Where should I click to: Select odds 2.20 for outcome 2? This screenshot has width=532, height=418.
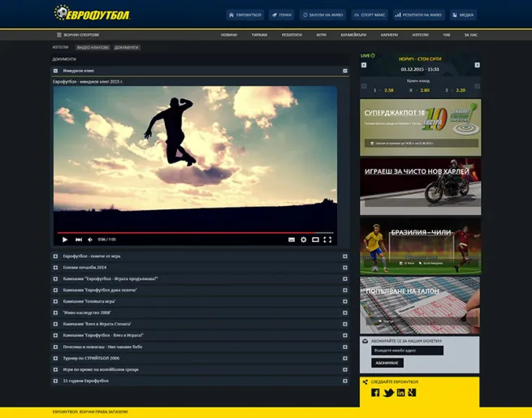click(461, 90)
